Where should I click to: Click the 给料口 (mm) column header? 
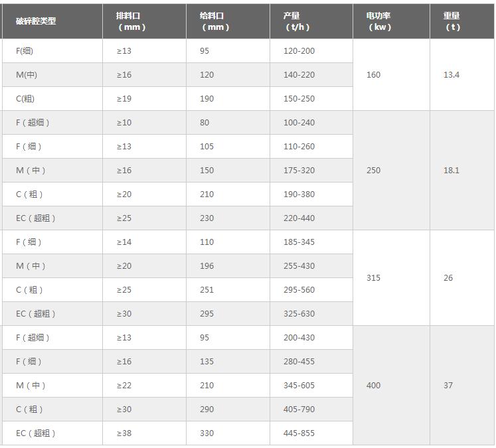pyautogui.click(x=214, y=21)
